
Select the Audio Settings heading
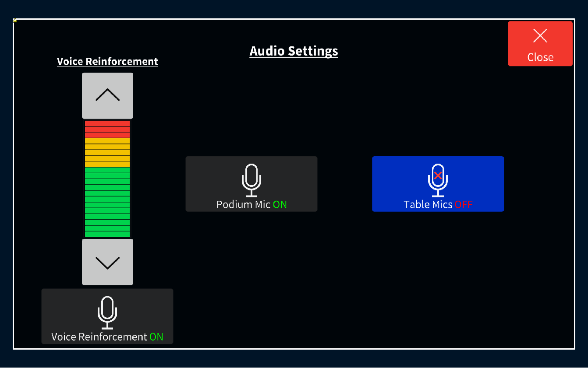coord(294,51)
